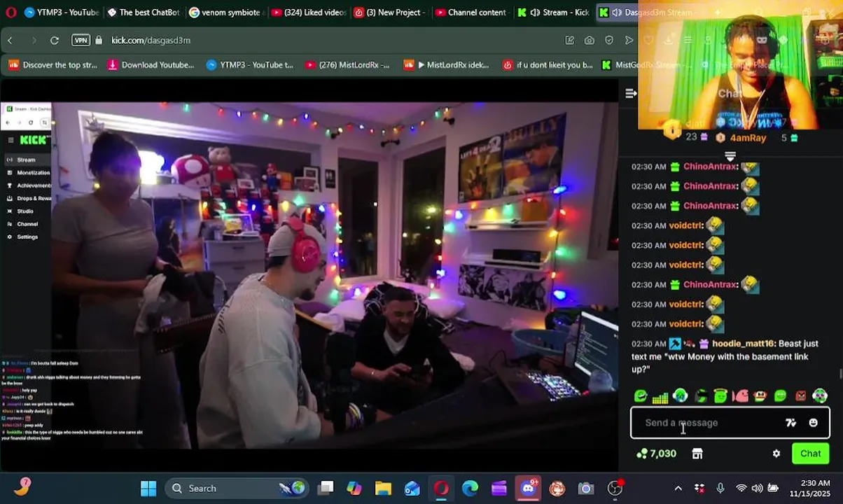Open File Explorer from taskbar
The width and height of the screenshot is (843, 504).
(383, 489)
